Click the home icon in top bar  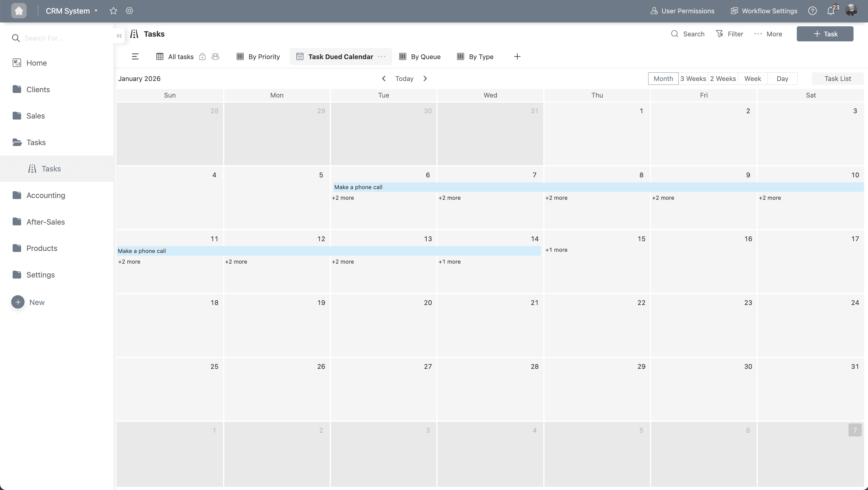point(19,11)
